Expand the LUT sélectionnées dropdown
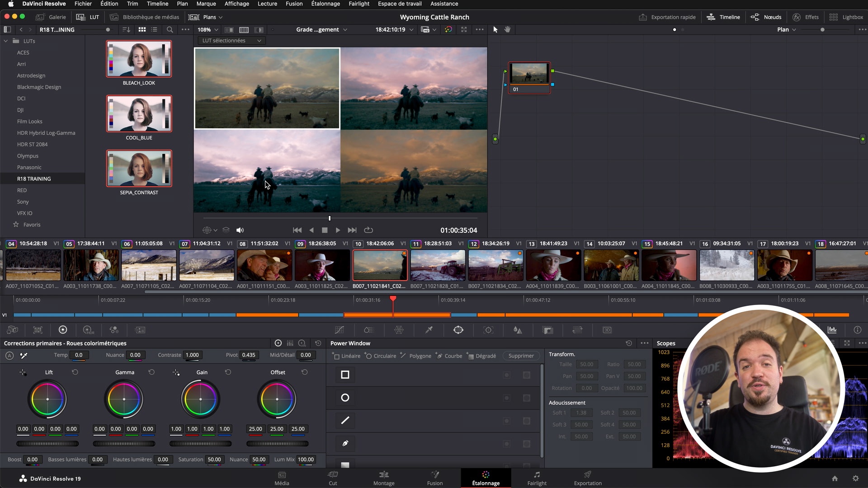The width and height of the screenshot is (868, 488). pos(231,41)
